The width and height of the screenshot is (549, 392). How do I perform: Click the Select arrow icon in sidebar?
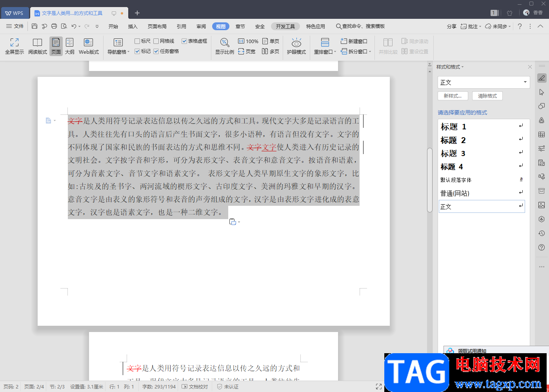pyautogui.click(x=542, y=92)
